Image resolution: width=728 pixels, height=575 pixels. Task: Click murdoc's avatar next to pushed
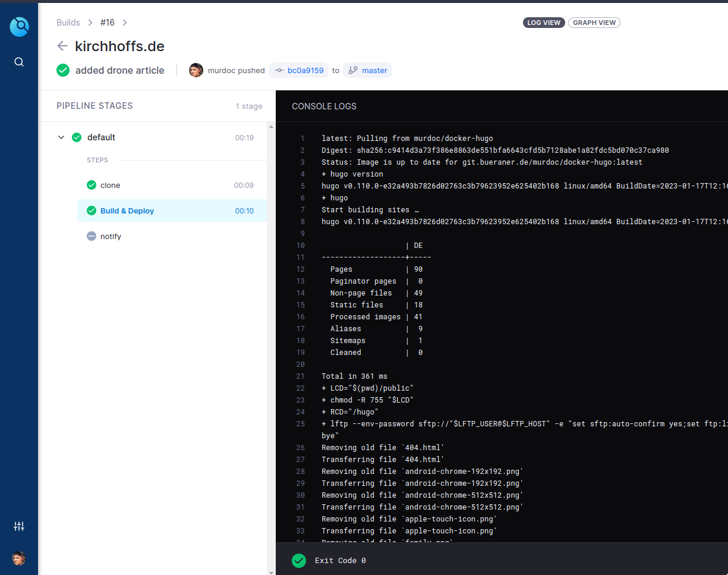(196, 70)
